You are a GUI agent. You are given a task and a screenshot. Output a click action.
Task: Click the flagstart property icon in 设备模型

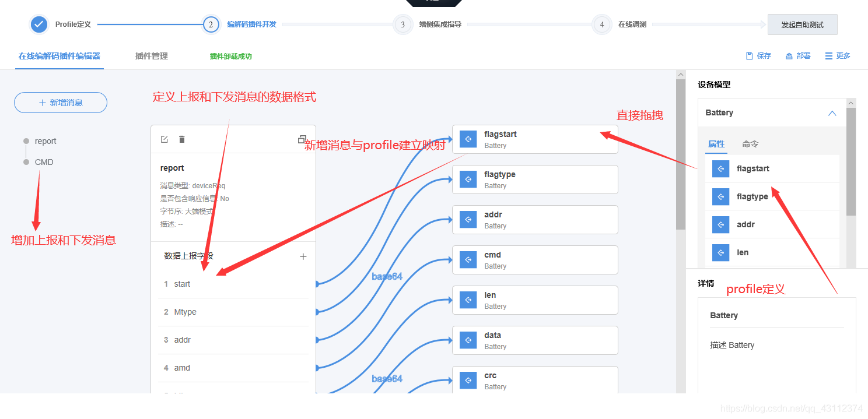click(721, 169)
